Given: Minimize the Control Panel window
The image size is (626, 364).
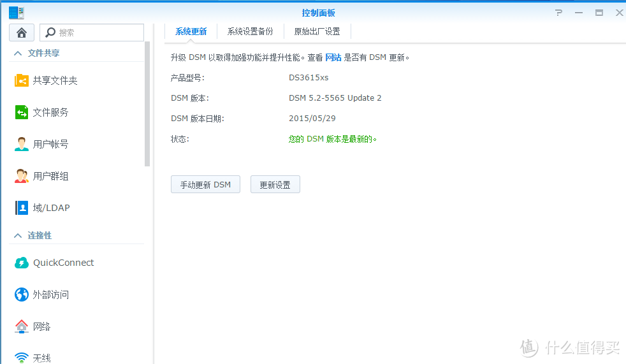Looking at the screenshot, I should (579, 13).
